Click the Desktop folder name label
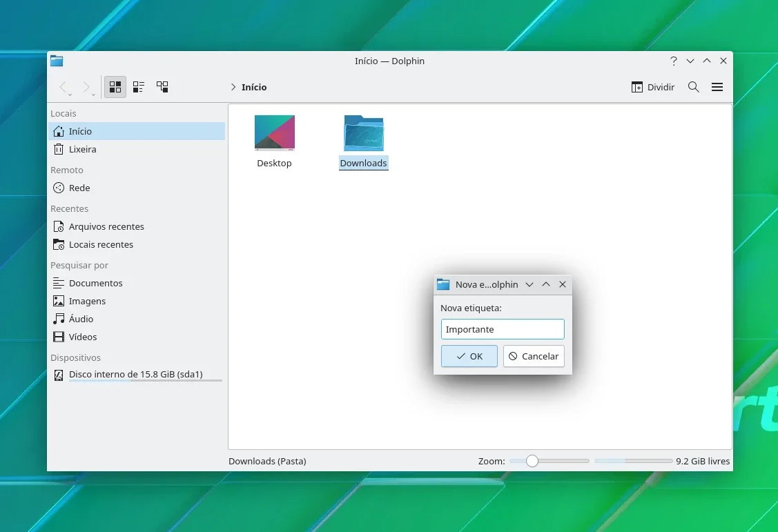The height and width of the screenshot is (532, 778). coord(274,163)
